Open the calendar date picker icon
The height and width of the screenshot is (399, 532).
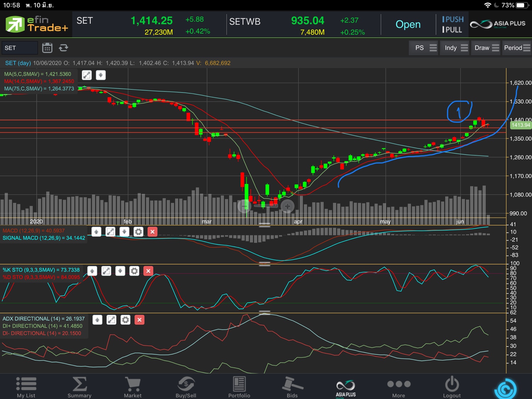(x=47, y=48)
